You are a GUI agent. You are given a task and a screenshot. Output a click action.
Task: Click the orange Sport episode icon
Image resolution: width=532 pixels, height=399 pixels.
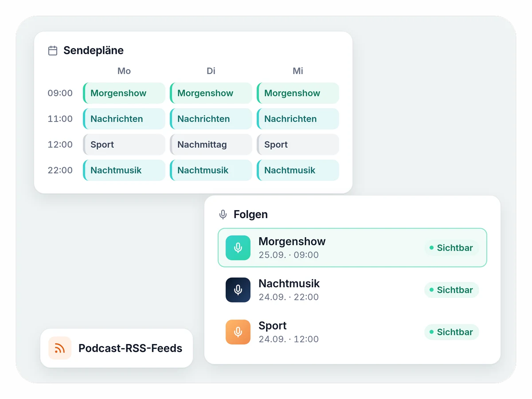[238, 332]
